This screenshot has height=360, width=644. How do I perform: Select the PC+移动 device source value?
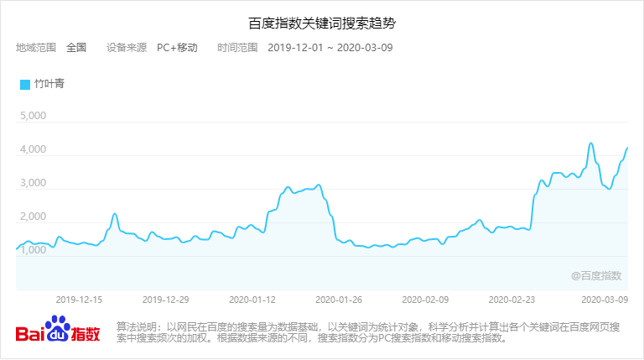pyautogui.click(x=177, y=48)
